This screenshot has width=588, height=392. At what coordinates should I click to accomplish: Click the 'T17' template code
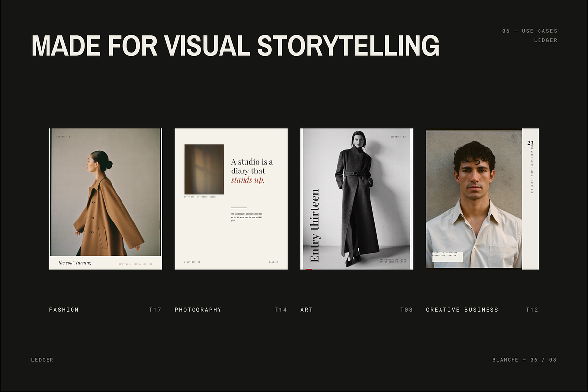pos(155,310)
